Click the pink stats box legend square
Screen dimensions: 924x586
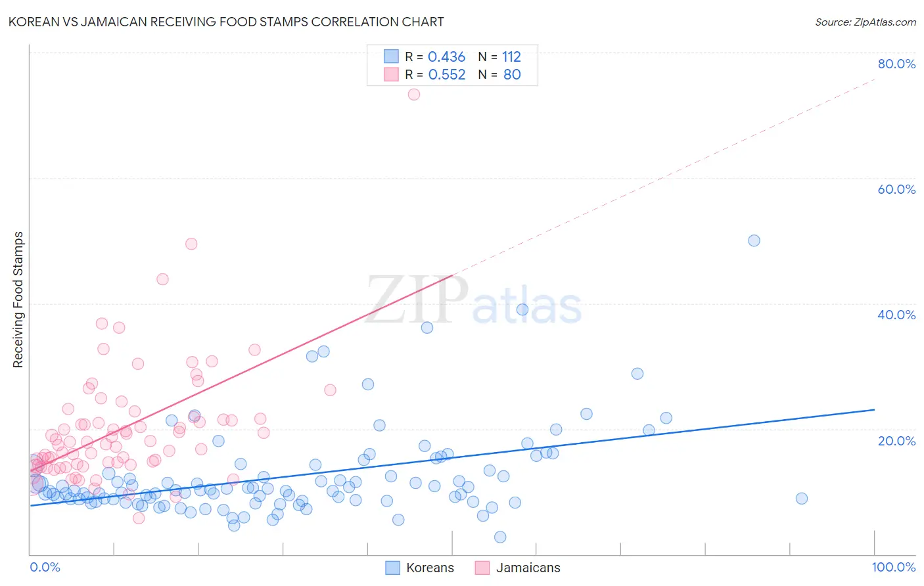click(x=391, y=74)
